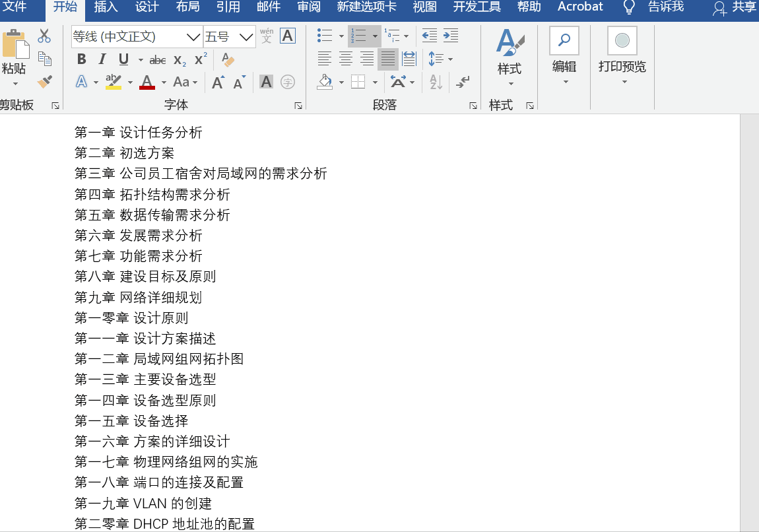Switch to the 插入 tab
This screenshot has height=532, width=759.
pos(106,7)
